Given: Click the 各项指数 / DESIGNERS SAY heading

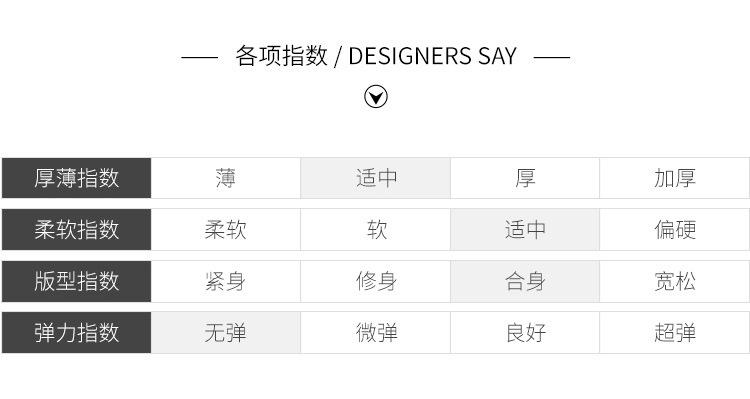Looking at the screenshot, I should (x=376, y=56).
